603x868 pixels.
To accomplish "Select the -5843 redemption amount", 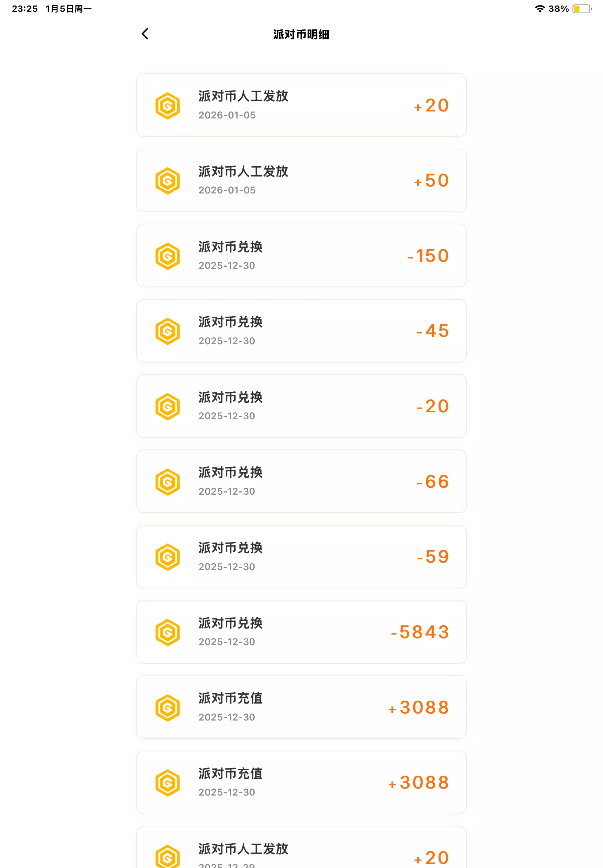I will tap(420, 632).
